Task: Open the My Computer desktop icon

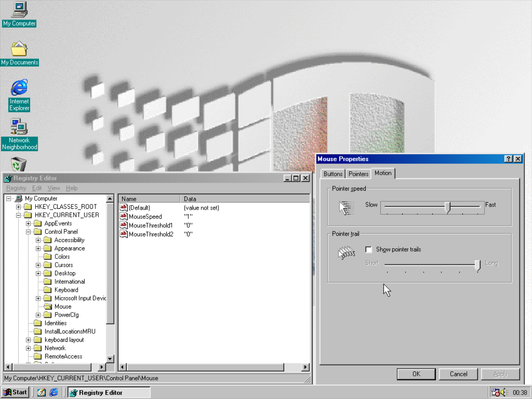Action: coord(19,10)
